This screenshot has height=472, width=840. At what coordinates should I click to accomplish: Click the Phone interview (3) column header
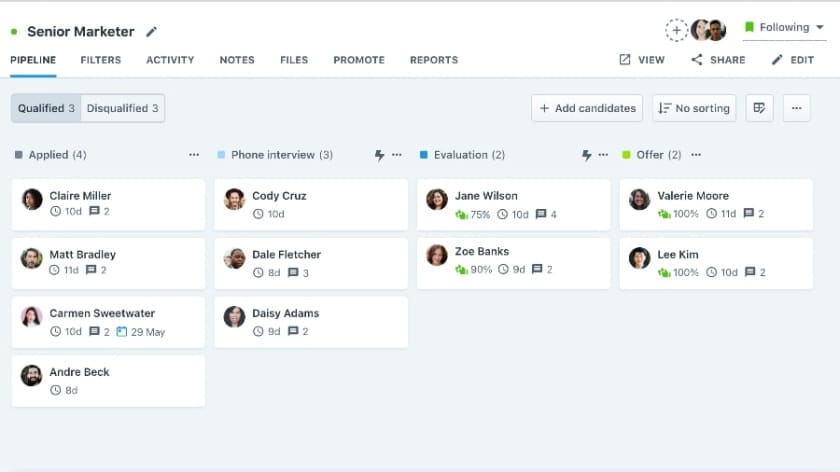(x=282, y=155)
